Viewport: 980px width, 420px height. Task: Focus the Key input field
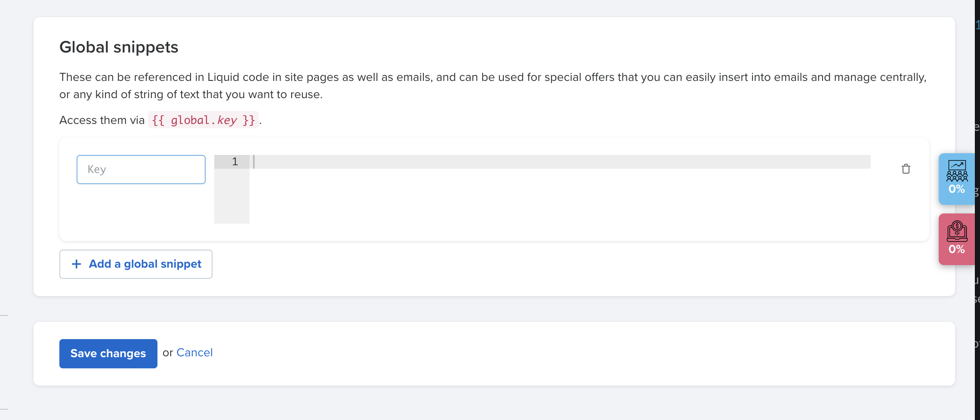coord(141,170)
